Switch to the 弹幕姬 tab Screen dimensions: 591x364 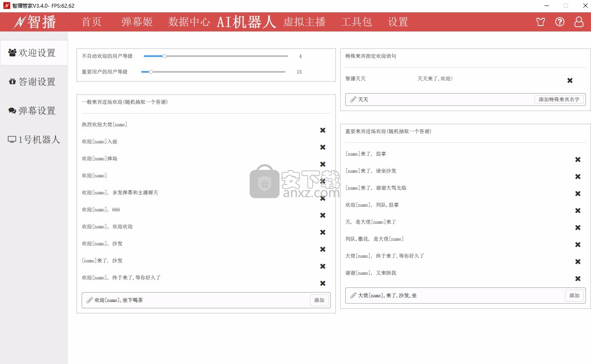(137, 22)
